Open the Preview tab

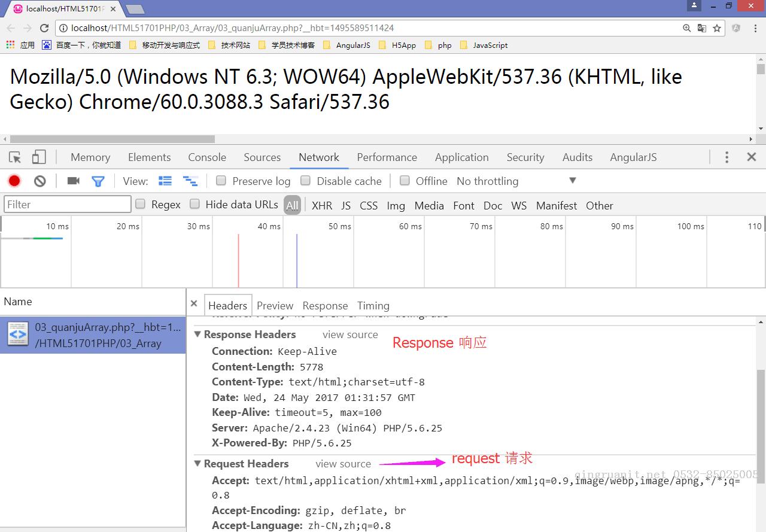pyautogui.click(x=275, y=305)
